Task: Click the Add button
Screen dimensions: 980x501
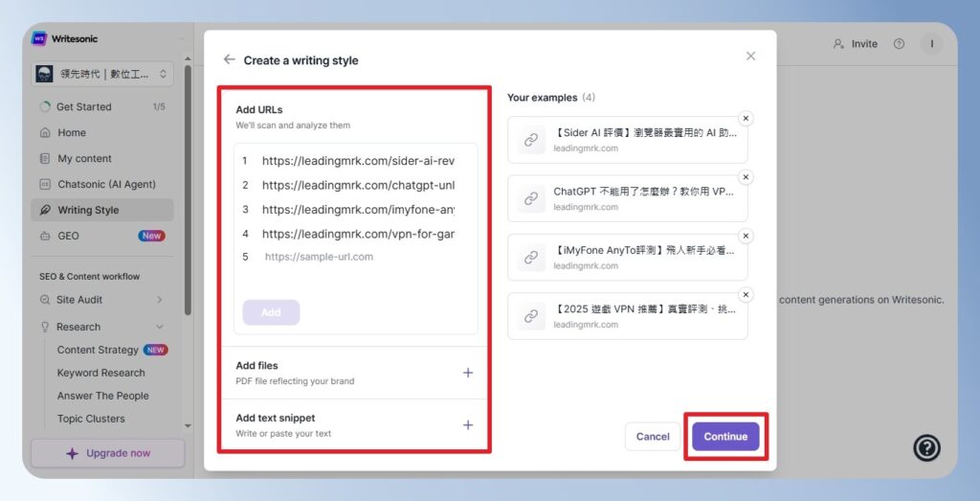Action: pos(271,312)
